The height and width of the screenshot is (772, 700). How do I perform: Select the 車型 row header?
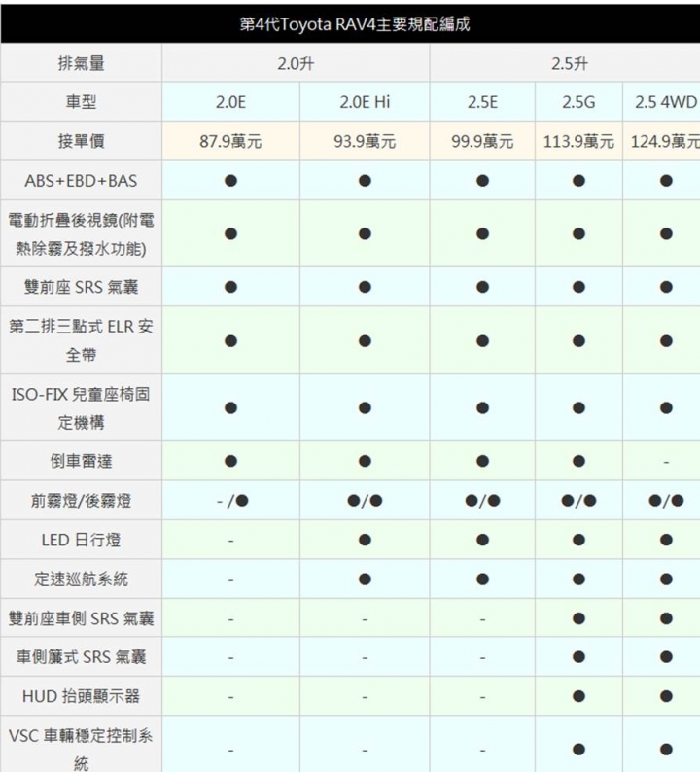click(82, 102)
